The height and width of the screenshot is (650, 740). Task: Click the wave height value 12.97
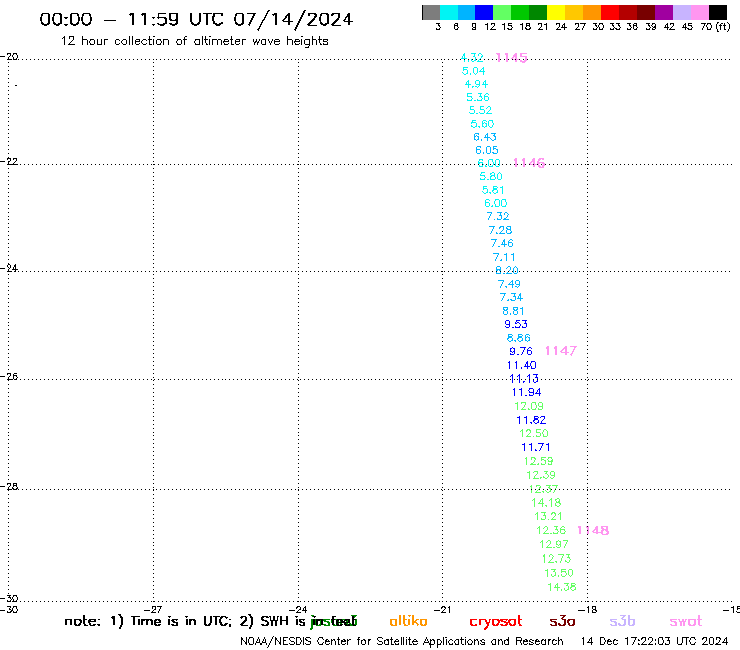click(554, 544)
